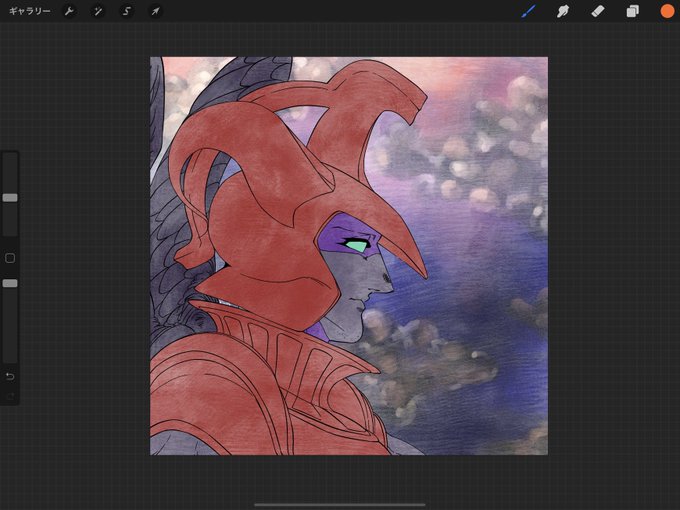Tap the square modify button in sidebar
This screenshot has width=680, height=510.
coord(10,258)
